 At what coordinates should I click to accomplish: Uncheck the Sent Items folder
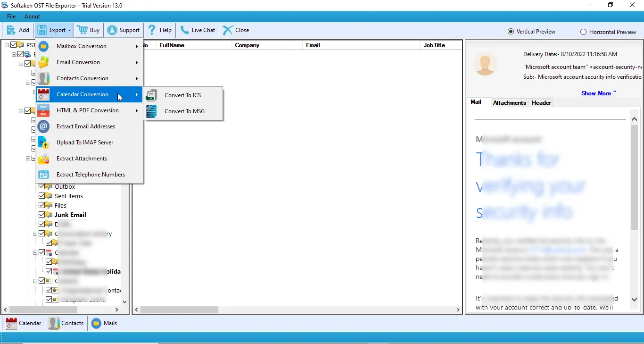[x=43, y=196]
